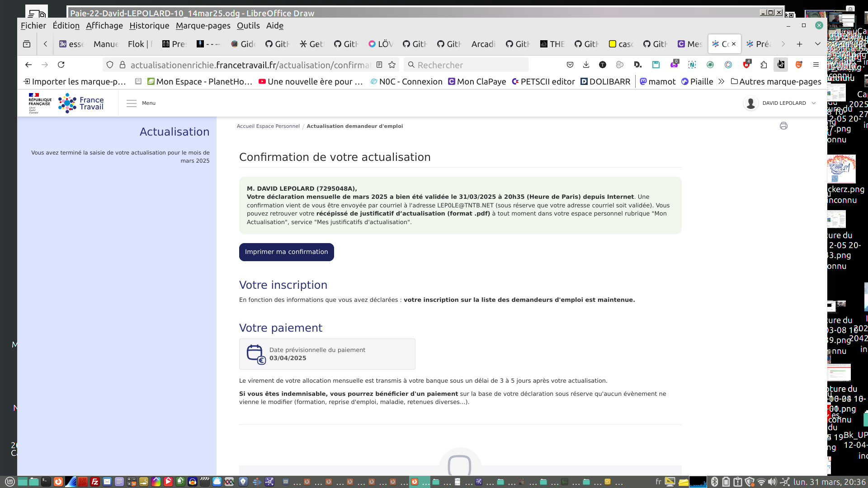
Task: Click the print page icon
Action: coord(783,126)
